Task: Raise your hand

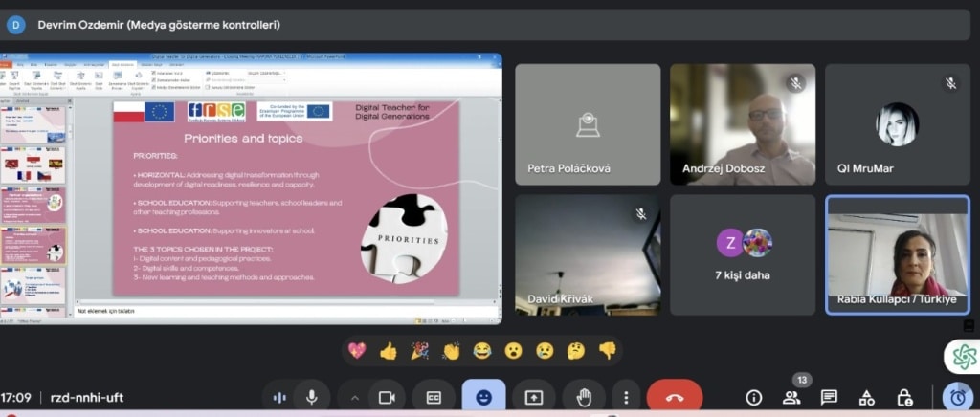Action: pos(583,397)
